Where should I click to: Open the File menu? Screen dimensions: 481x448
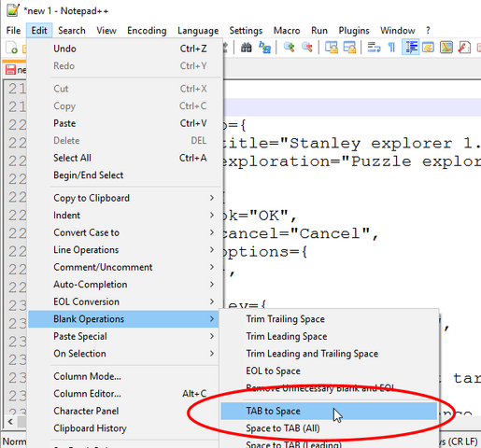coord(13,31)
